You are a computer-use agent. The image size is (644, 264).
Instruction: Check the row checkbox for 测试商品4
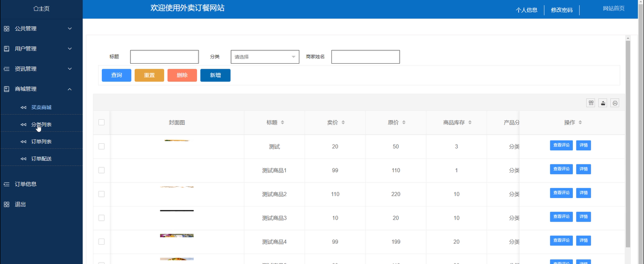pos(101,241)
